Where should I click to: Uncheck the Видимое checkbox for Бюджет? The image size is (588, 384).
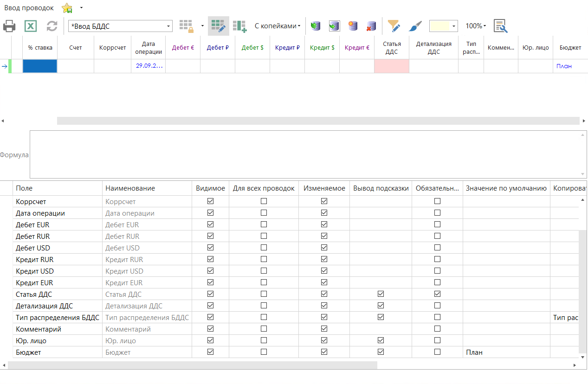tap(210, 352)
